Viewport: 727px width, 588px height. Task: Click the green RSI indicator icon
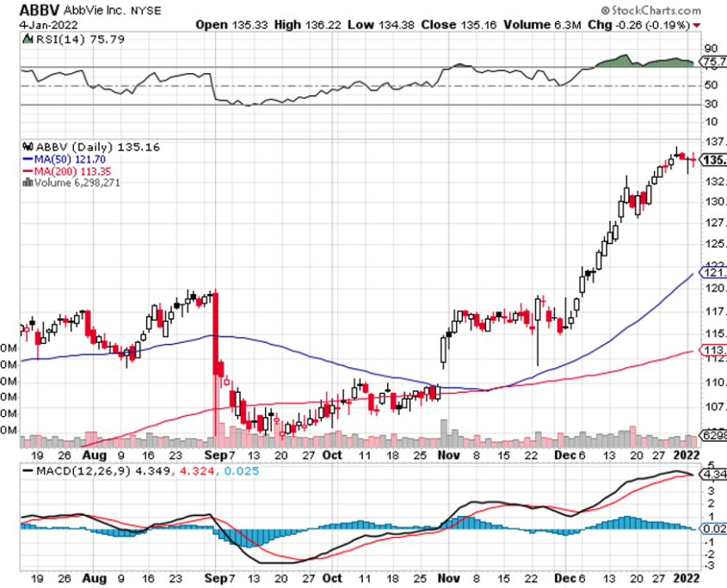(28, 39)
